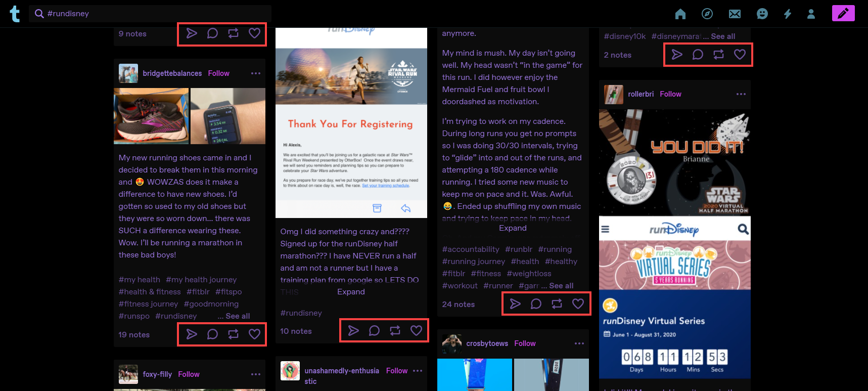Reply to the post with 10 notes

374,331
